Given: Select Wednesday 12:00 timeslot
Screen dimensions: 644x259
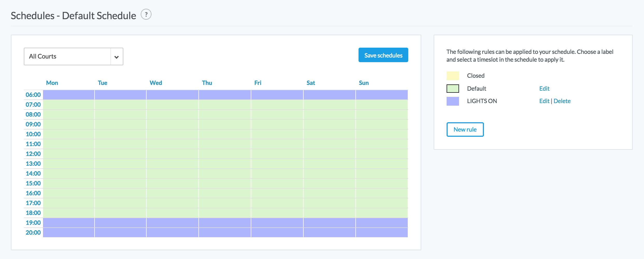Looking at the screenshot, I should point(173,154).
